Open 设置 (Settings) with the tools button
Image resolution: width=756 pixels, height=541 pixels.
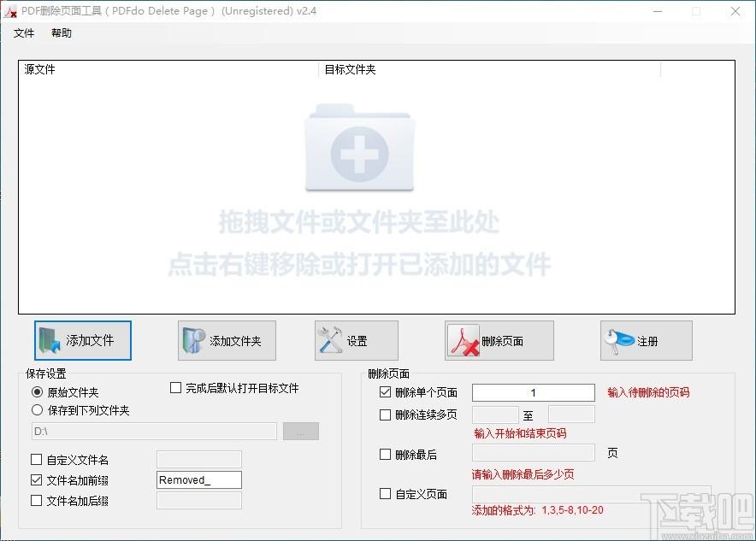click(357, 341)
